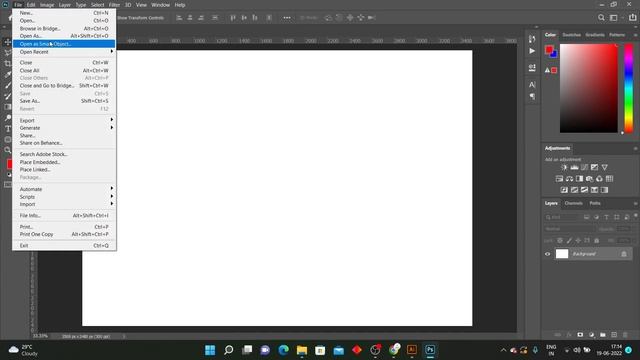Image resolution: width=640 pixels, height=360 pixels.
Task: Add a Photo Filter adjustment
Action: pyautogui.click(x=589, y=179)
